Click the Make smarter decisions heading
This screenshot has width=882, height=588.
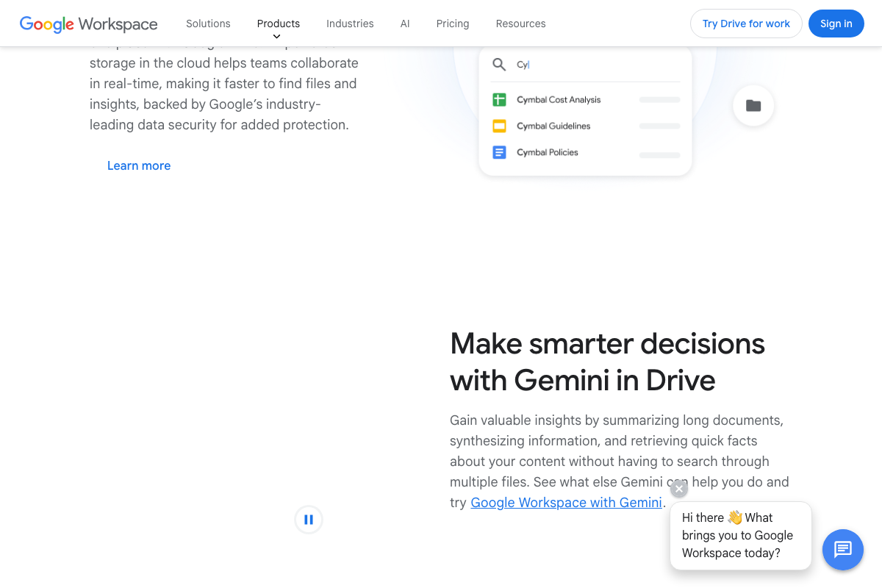[x=607, y=362]
